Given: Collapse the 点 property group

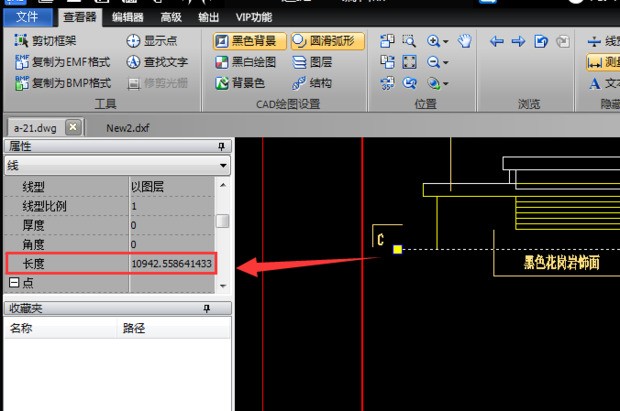Looking at the screenshot, I should [14, 282].
